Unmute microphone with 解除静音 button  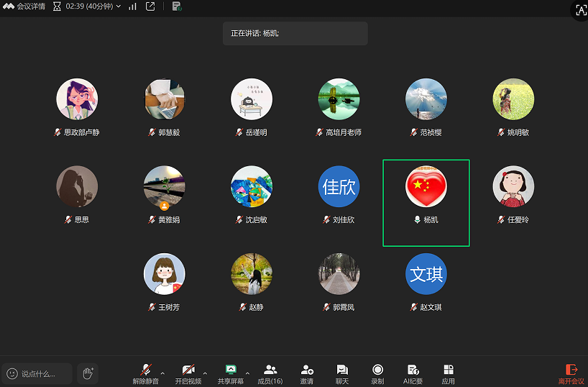(145, 373)
